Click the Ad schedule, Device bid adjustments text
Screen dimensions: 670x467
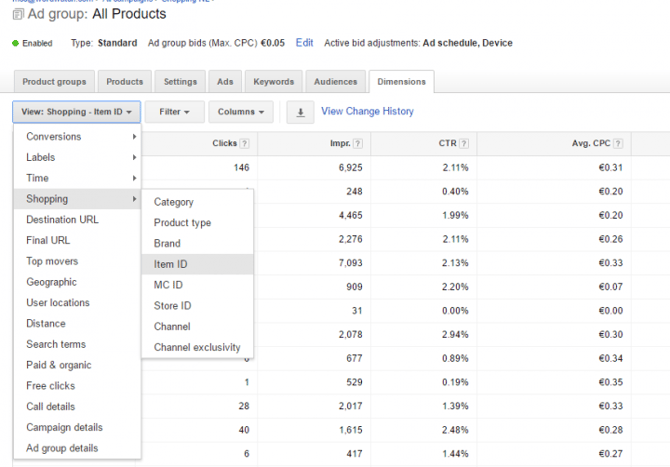tap(467, 43)
